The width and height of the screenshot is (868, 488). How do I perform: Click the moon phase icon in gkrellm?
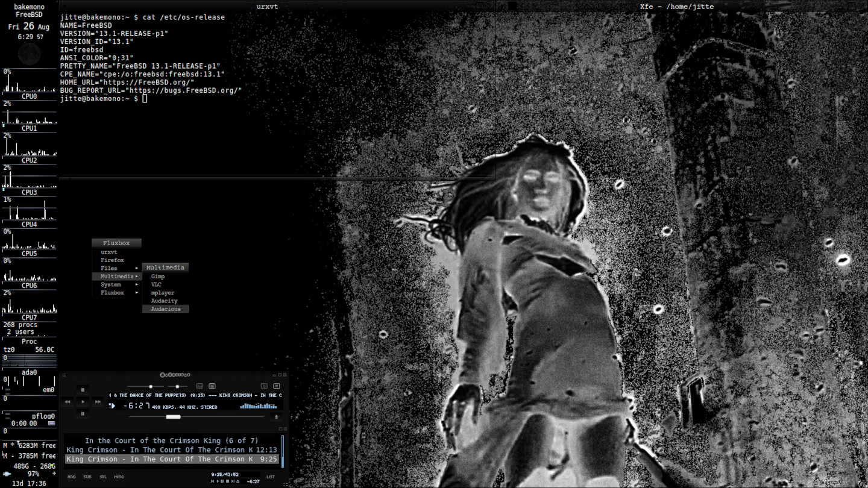pyautogui.click(x=29, y=55)
